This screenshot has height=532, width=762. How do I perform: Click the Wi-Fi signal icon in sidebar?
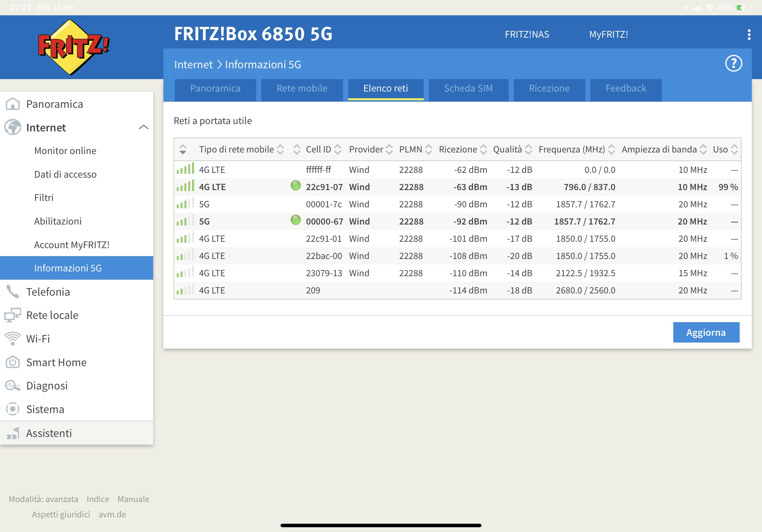(x=13, y=339)
